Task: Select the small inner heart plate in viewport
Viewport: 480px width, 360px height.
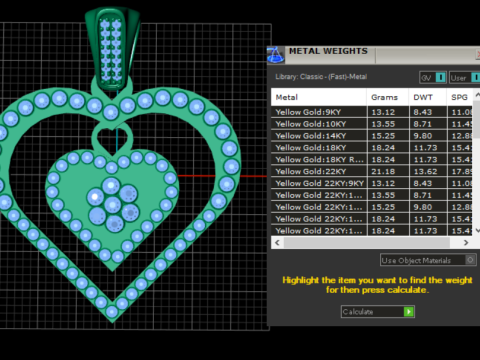Action: (112, 210)
